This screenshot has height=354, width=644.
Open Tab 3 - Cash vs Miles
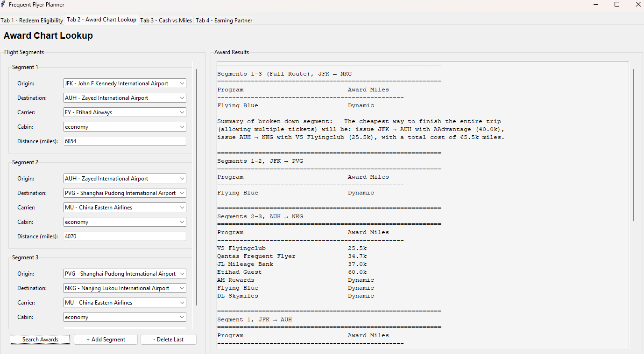click(166, 21)
